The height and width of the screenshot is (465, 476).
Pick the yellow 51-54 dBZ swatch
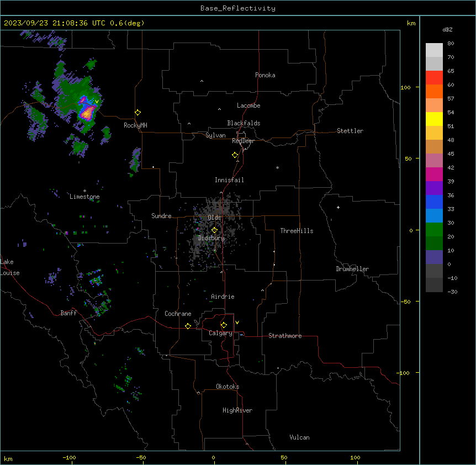coord(434,119)
